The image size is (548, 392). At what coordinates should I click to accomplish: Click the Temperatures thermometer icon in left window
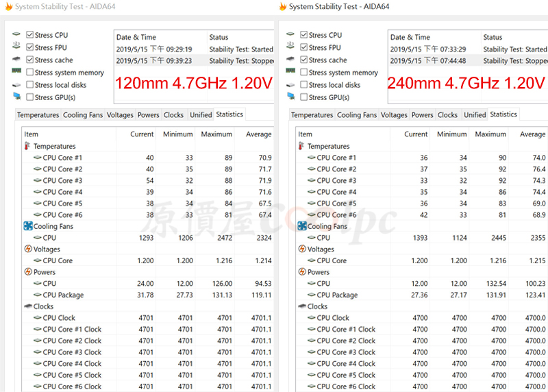pos(27,146)
